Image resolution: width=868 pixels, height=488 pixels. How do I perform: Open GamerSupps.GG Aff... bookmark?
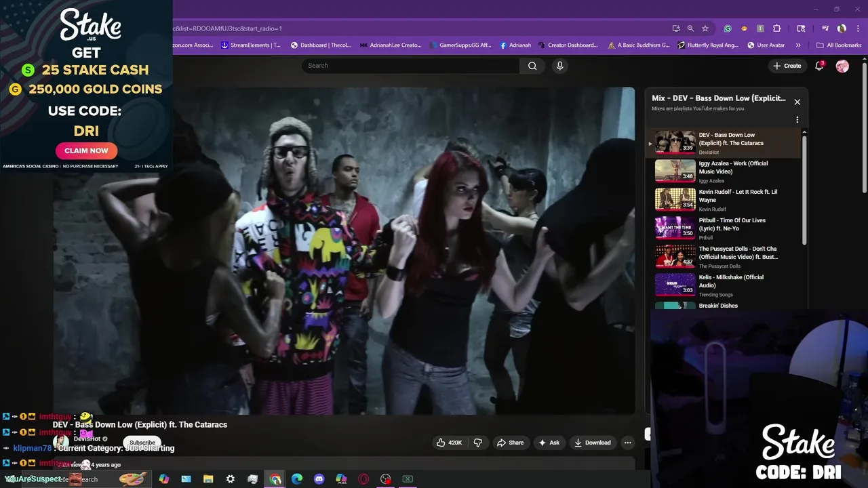[x=460, y=45]
